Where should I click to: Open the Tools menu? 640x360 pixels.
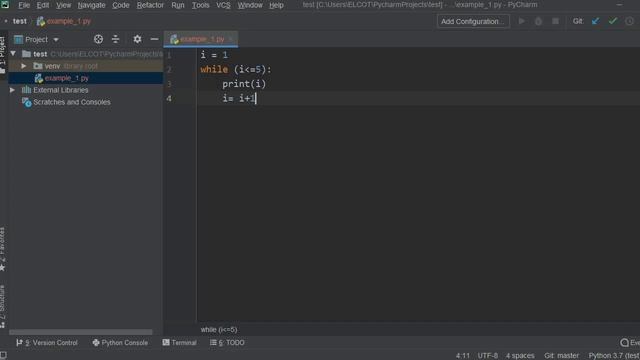(x=200, y=5)
